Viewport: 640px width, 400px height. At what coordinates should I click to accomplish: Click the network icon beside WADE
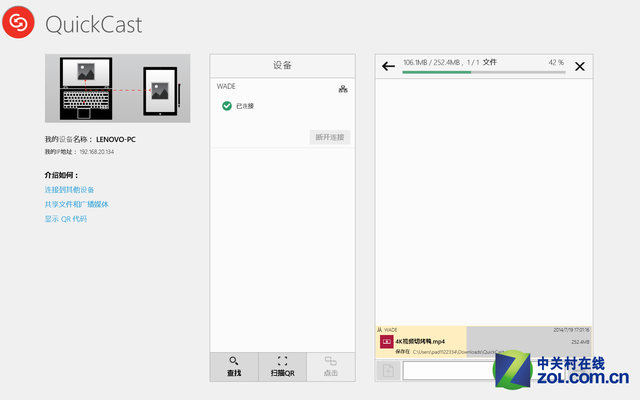click(343, 89)
